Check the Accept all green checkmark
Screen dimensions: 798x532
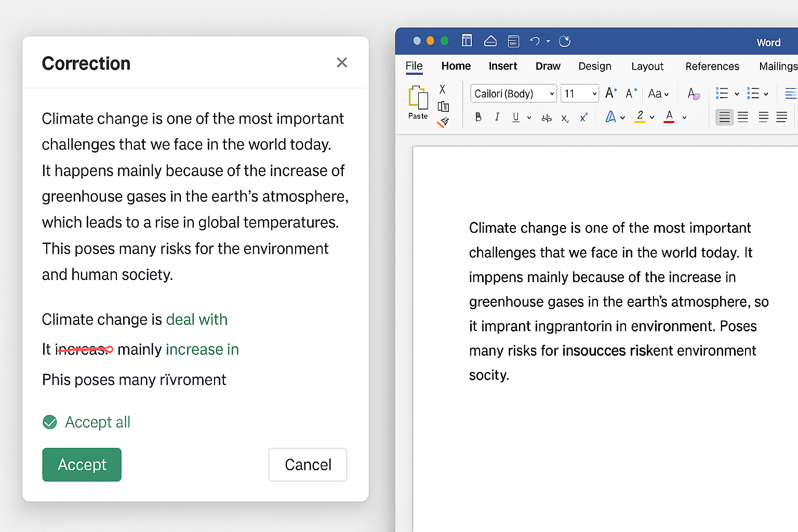click(50, 422)
